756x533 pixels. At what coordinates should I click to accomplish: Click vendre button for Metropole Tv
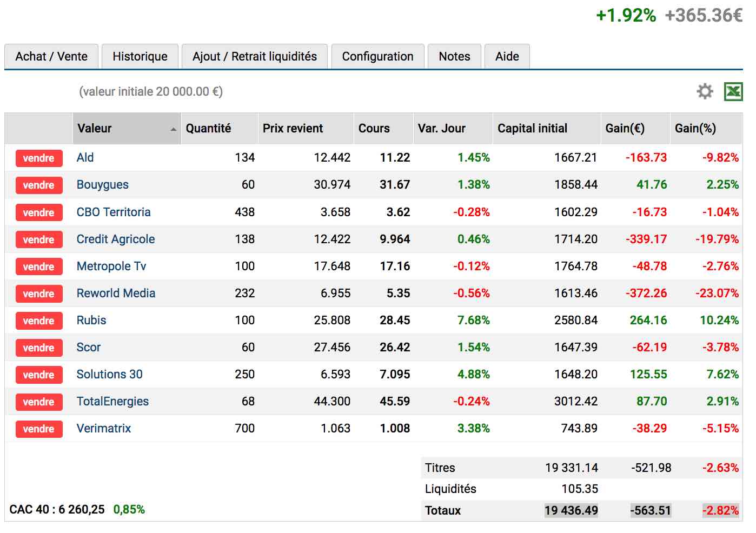click(x=39, y=266)
